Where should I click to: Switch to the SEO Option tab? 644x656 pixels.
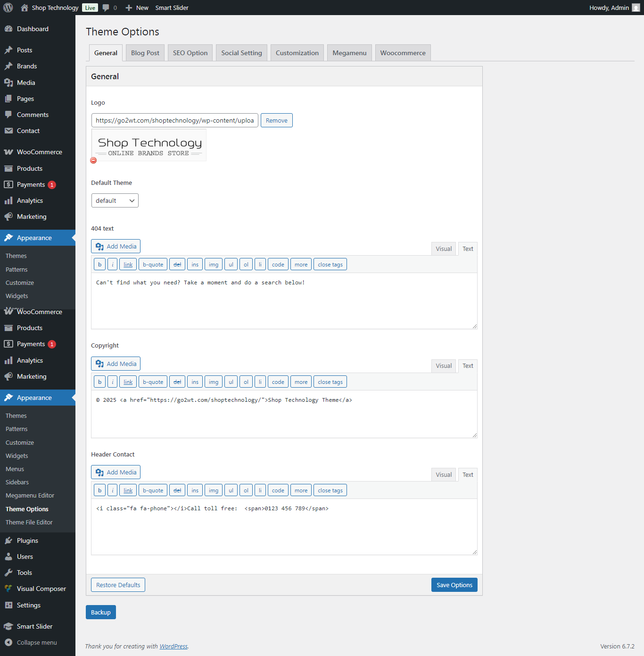coord(190,53)
